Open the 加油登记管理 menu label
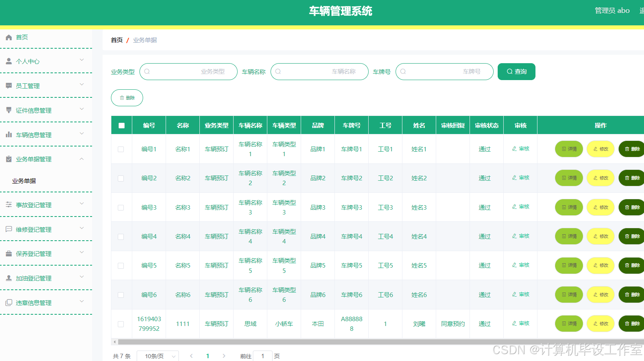The image size is (644, 361). [x=34, y=278]
